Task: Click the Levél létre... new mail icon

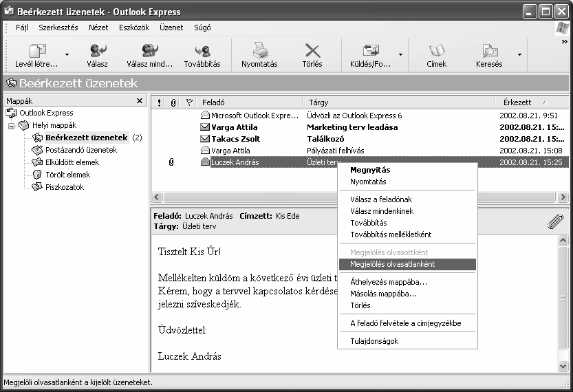Action: click(x=37, y=51)
